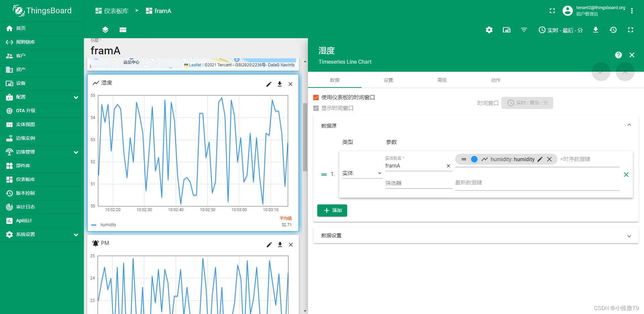Open 设备 devices page
Screen dimensions: 644x314
[42, 83]
